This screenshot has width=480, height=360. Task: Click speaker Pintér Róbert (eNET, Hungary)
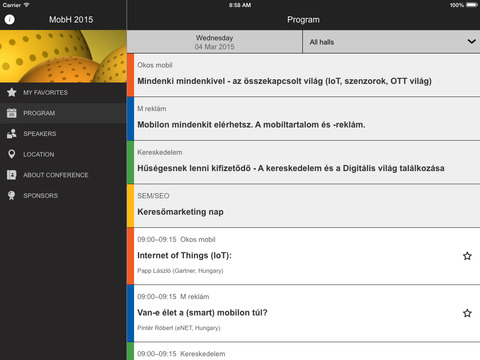coord(179,328)
